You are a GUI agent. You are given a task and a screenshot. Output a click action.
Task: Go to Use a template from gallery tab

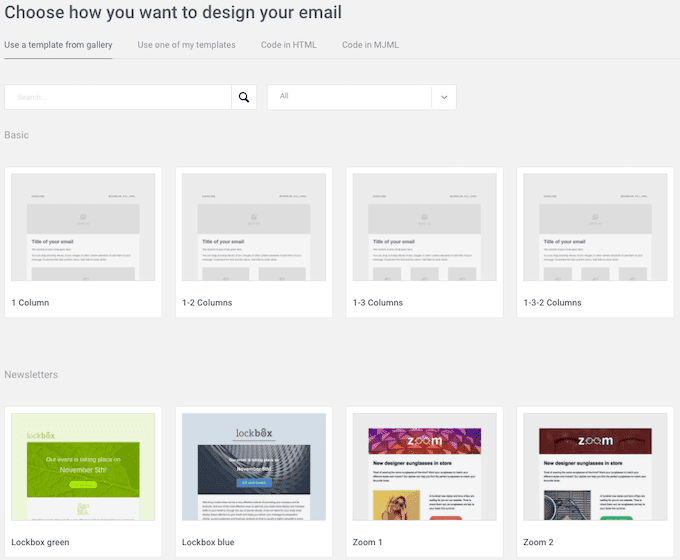click(58, 45)
